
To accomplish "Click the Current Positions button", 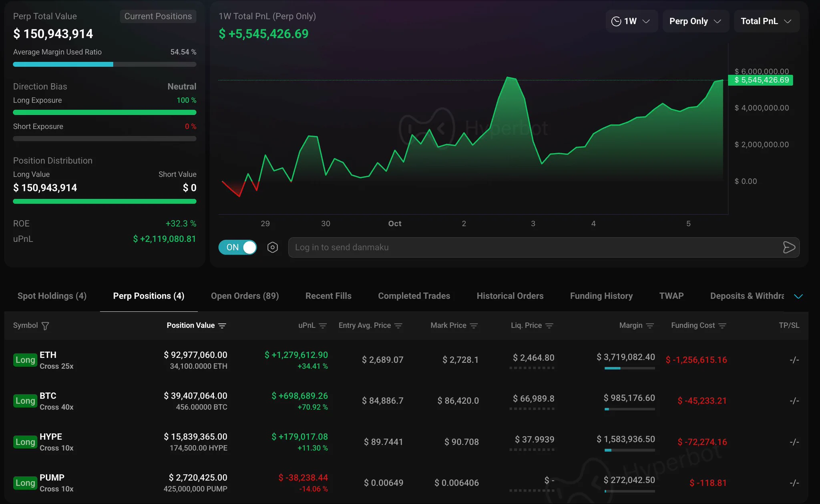I will point(158,16).
